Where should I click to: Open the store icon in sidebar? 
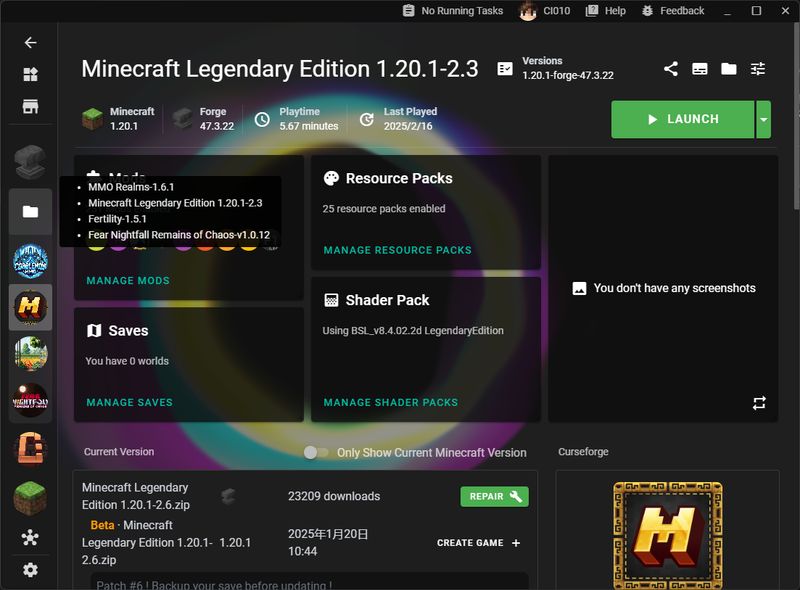(x=30, y=106)
